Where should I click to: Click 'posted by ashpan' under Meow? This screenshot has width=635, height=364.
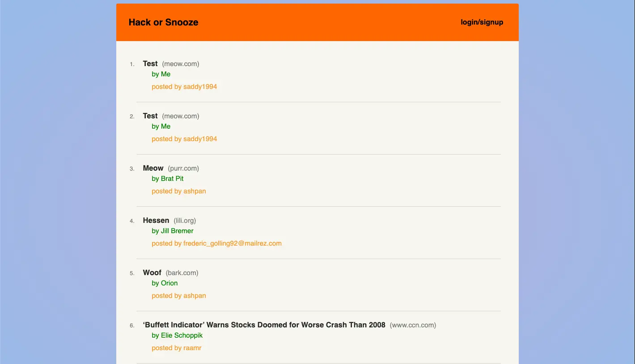coord(179,191)
